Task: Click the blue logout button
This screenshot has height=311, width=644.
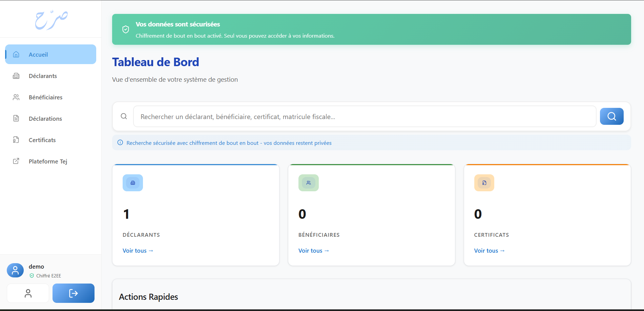Action: point(74,293)
